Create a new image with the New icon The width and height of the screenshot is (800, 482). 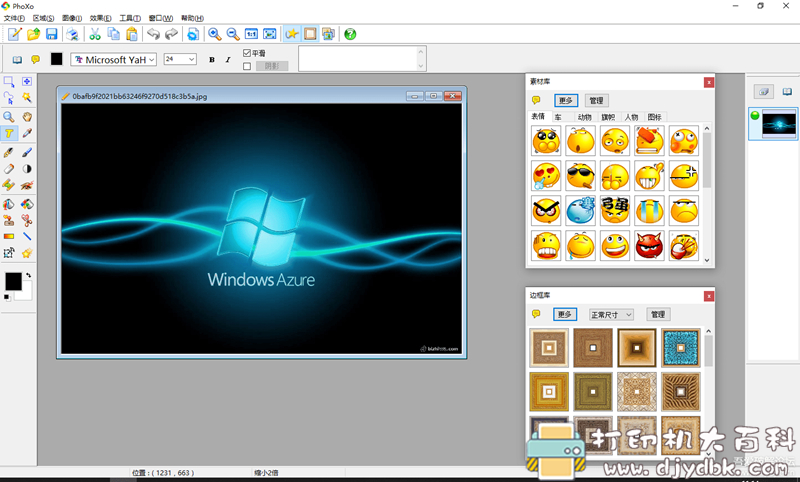[15, 34]
